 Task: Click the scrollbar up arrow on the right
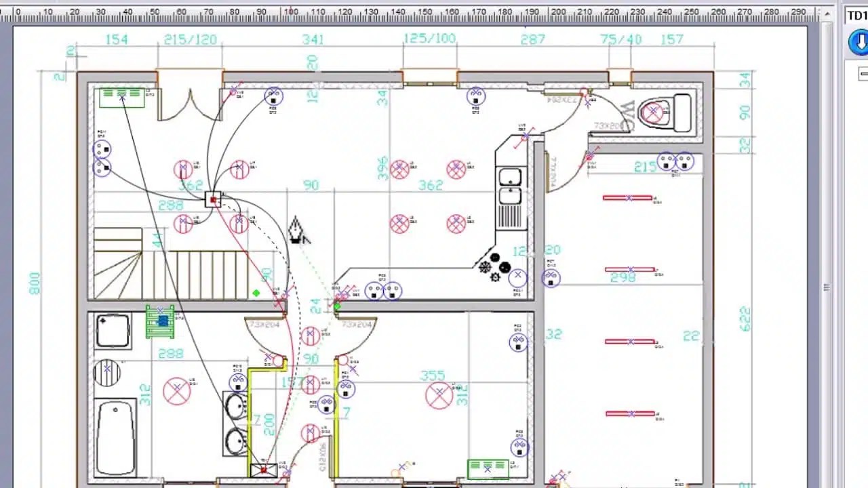pos(827,12)
